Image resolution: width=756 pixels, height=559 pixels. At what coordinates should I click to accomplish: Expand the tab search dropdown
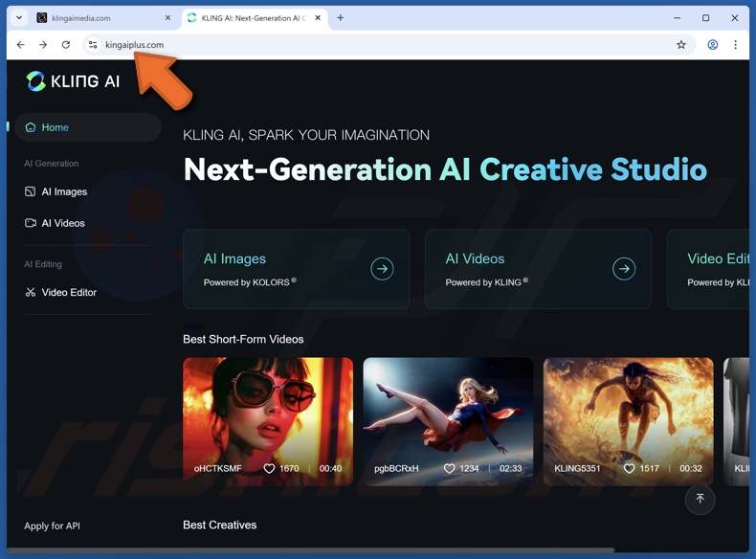click(19, 17)
